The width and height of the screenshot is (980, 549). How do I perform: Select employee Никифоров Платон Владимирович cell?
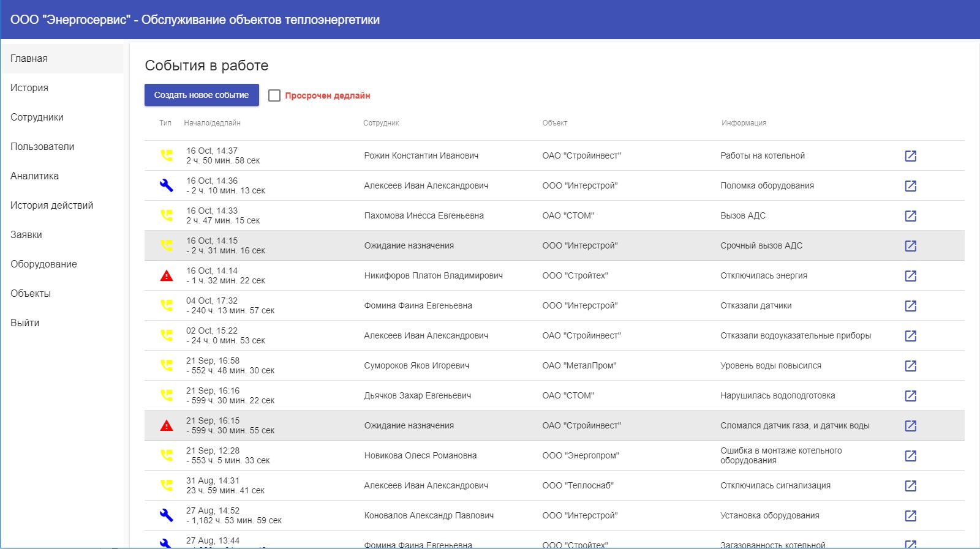(x=434, y=276)
